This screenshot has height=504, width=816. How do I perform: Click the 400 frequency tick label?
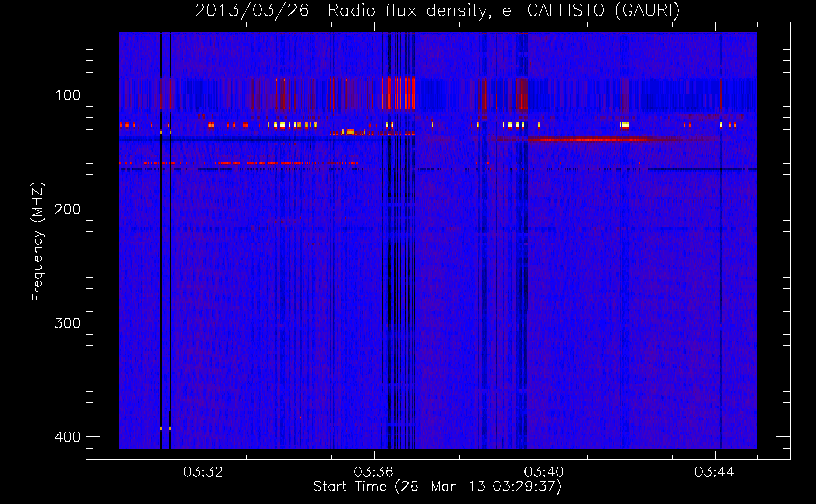68,436
